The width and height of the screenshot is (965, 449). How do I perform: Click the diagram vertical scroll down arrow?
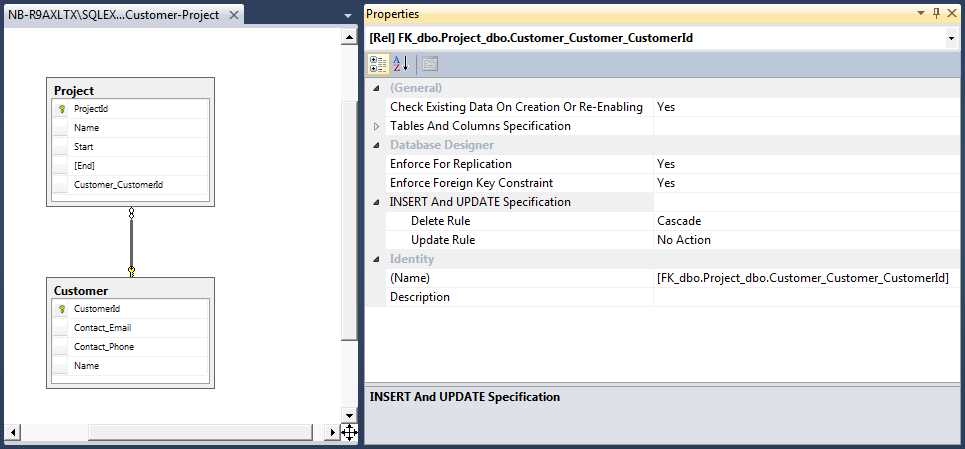[350, 416]
